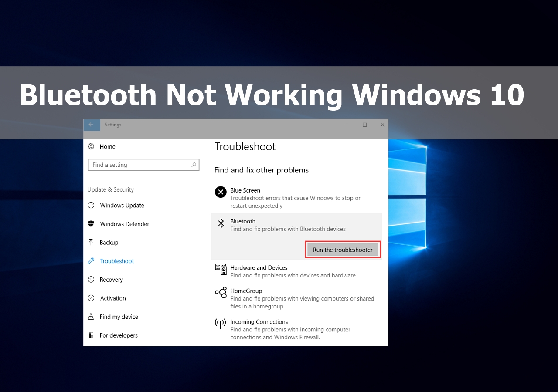The height and width of the screenshot is (392, 558).
Task: Select Backup in the sidebar
Action: click(109, 242)
